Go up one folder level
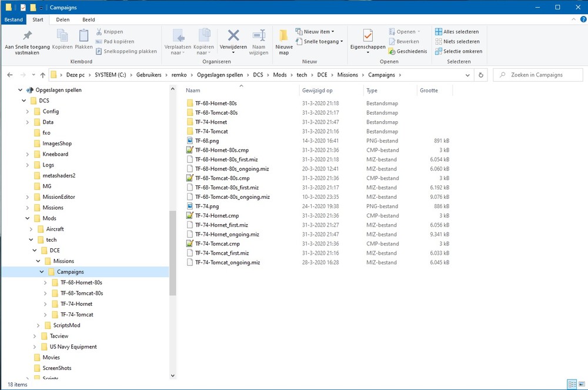Viewport: 588px width, 390px height. coord(43,75)
